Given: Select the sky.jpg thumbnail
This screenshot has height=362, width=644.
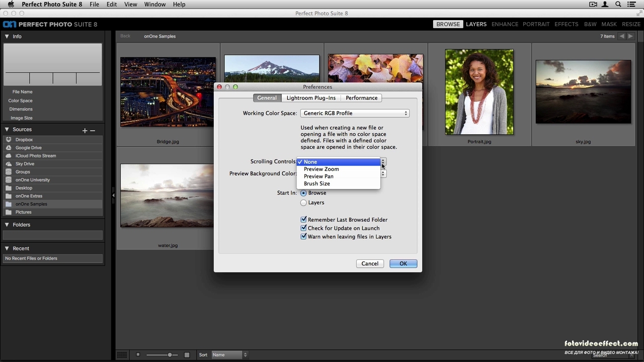Looking at the screenshot, I should click(x=583, y=92).
